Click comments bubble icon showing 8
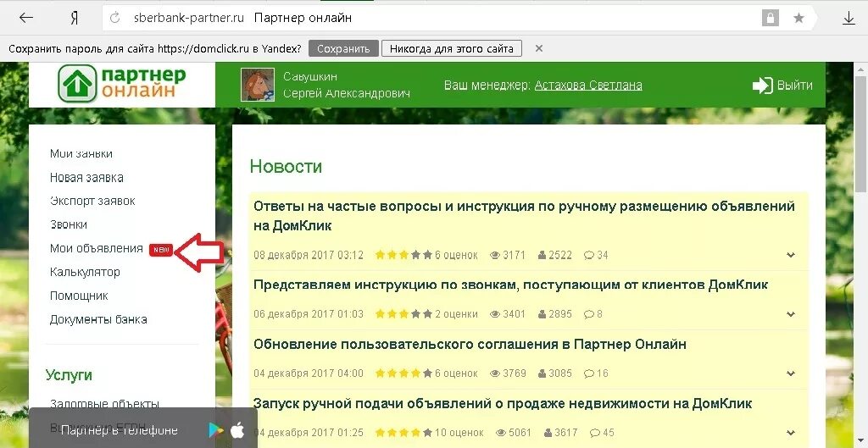Screen dimensions: 868x448 click(589, 314)
